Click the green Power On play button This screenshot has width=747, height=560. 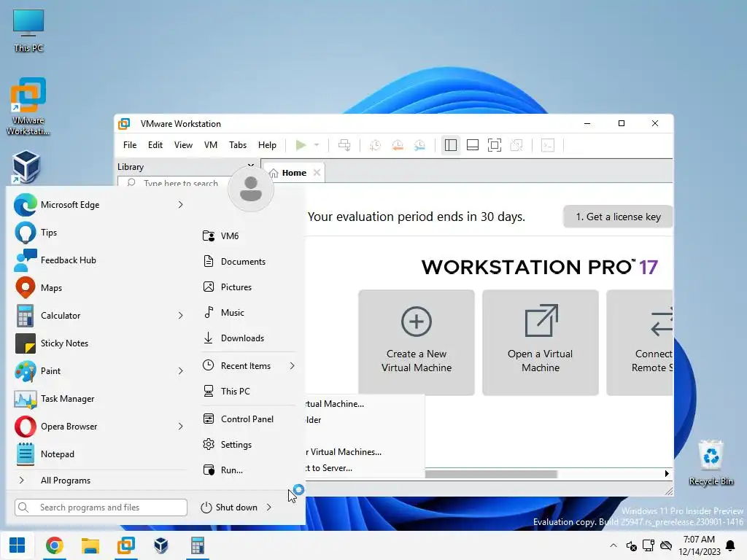click(301, 145)
